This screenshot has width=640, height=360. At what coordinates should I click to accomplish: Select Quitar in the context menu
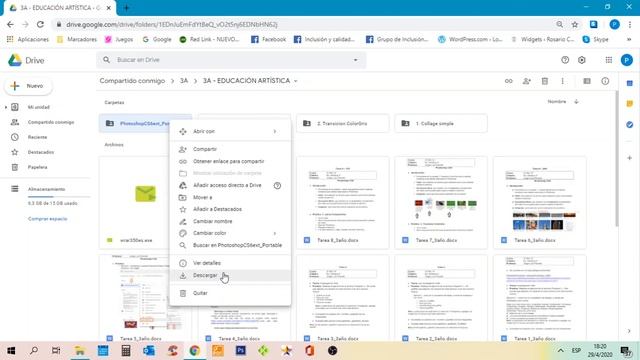pyautogui.click(x=230, y=293)
